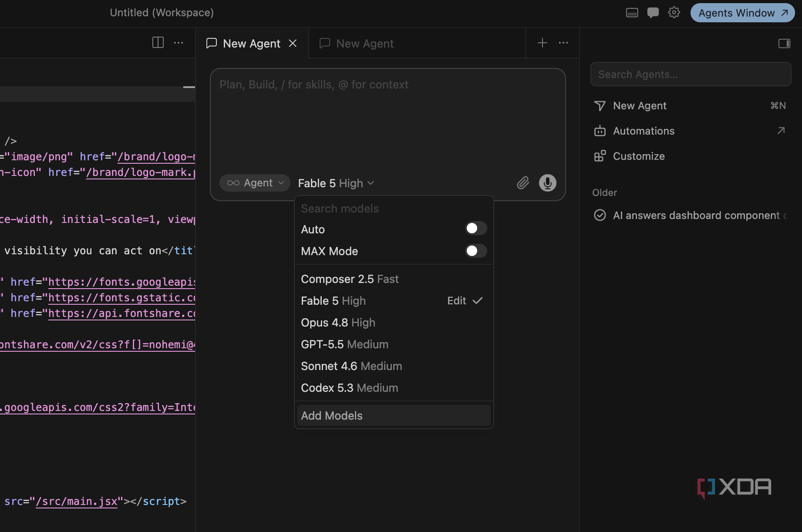Click the split editor icon
The width and height of the screenshot is (802, 532).
(x=158, y=43)
